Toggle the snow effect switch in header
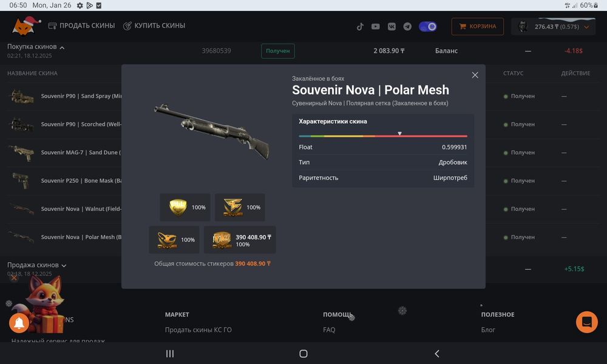The image size is (607, 364). pyautogui.click(x=428, y=26)
